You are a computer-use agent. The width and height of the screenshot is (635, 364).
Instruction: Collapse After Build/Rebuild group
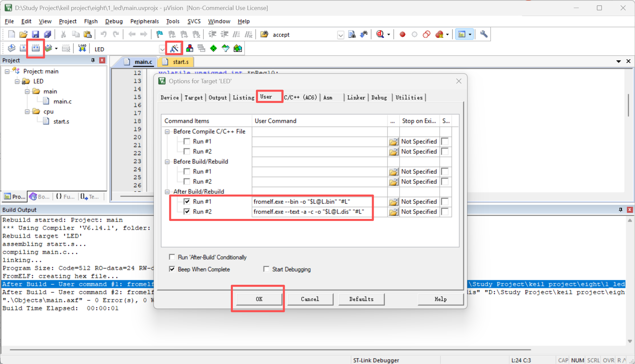coord(167,192)
